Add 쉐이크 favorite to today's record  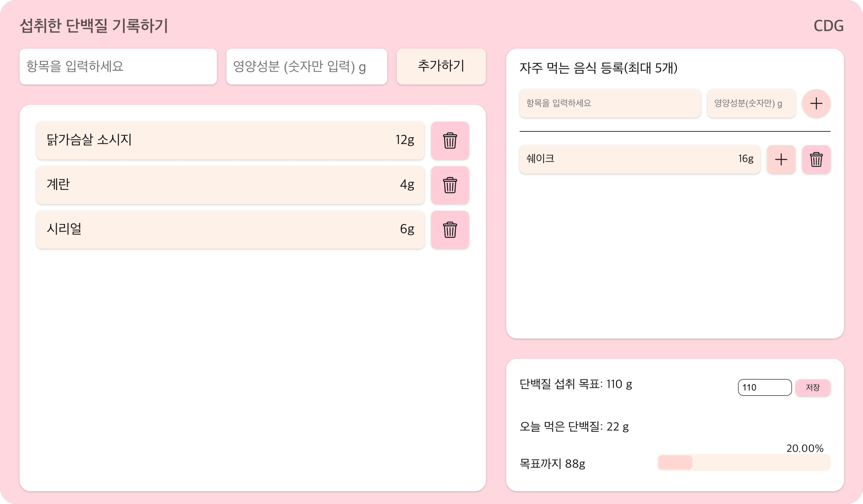click(781, 159)
